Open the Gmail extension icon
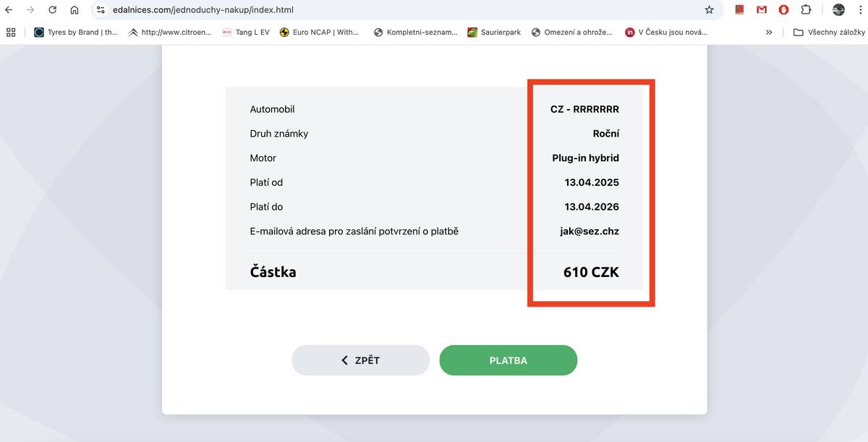 [x=762, y=10]
